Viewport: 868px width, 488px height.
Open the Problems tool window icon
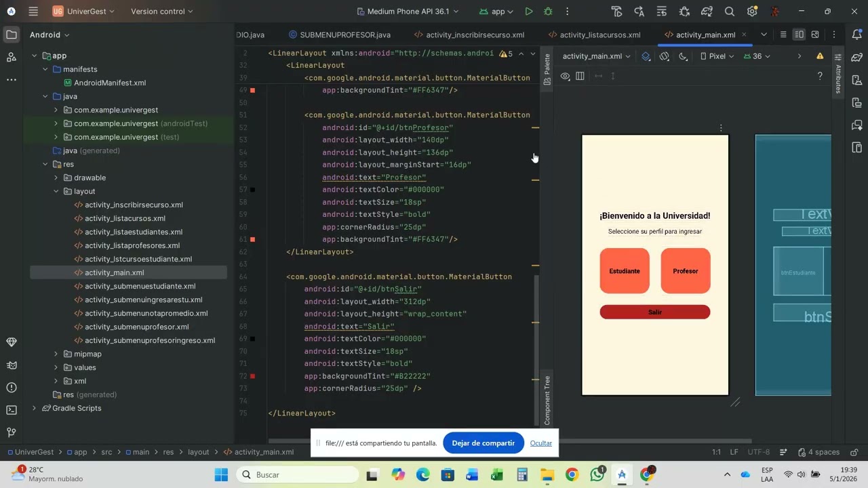coord(12,388)
